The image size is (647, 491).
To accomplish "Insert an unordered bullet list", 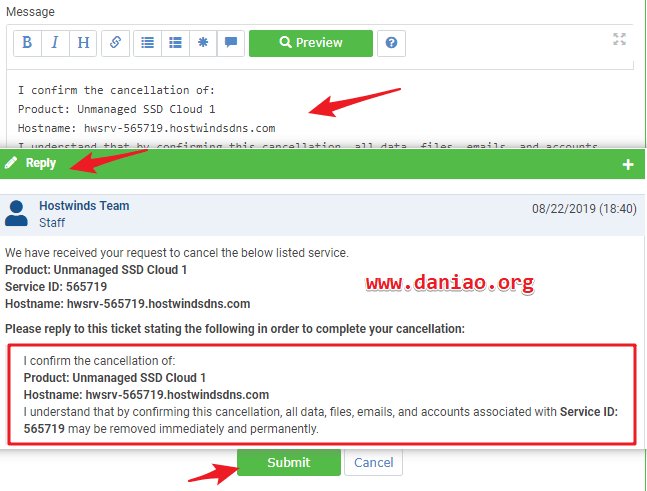I will coord(147,43).
